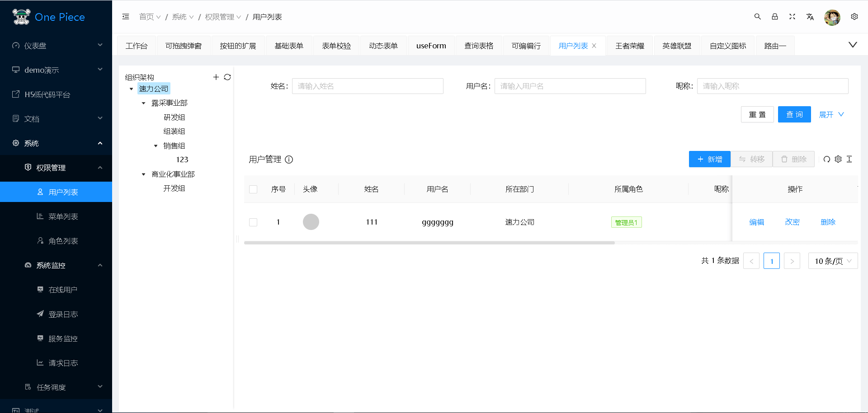
Task: Open the 首页 breadcrumb dropdown
Action: [x=150, y=17]
